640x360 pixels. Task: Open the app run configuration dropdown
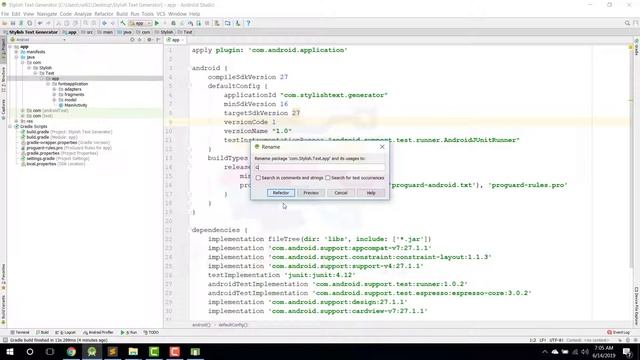(140, 23)
